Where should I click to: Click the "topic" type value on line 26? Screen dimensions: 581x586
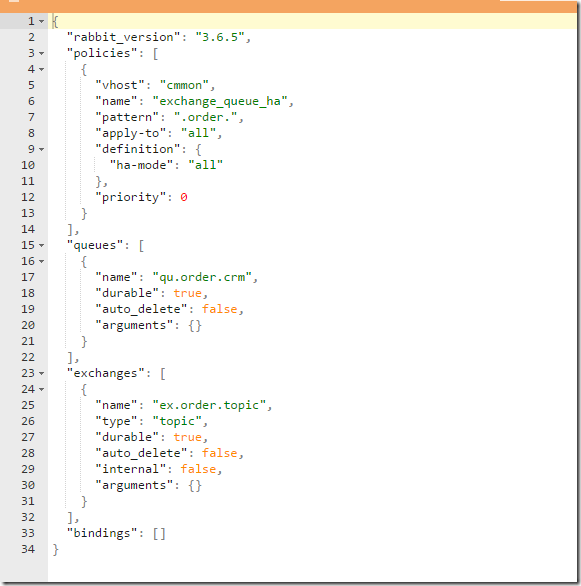177,422
